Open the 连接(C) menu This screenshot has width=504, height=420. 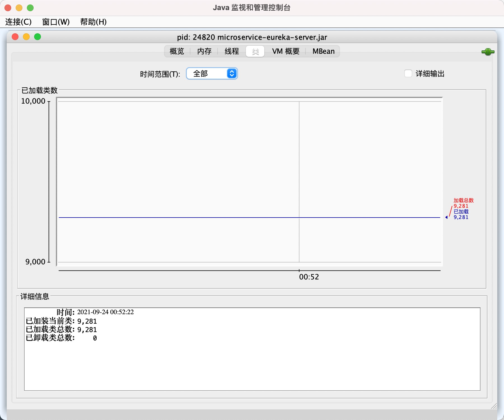tap(18, 22)
